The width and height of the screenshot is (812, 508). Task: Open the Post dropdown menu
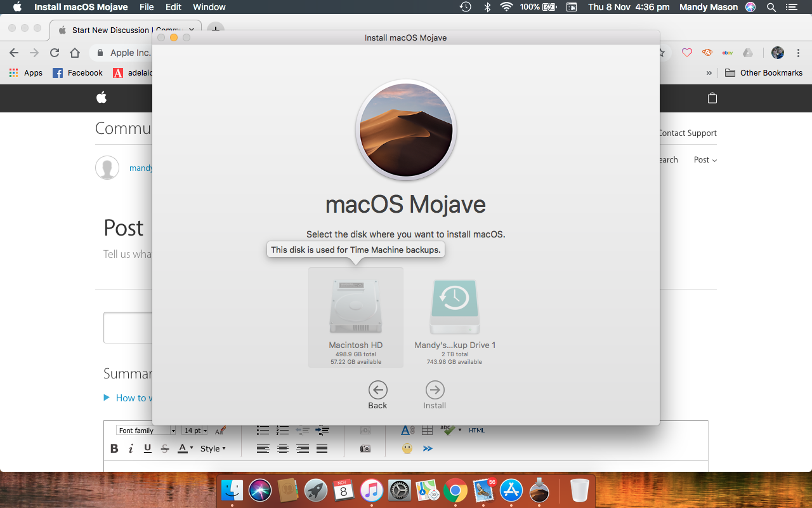(705, 160)
